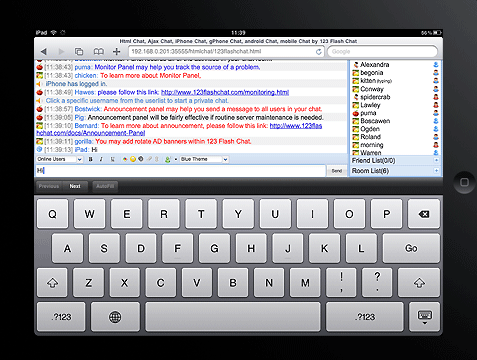Viewport: 477px width, 360px height.
Task: Click sender name Hawes in the chat
Action: coord(85,92)
